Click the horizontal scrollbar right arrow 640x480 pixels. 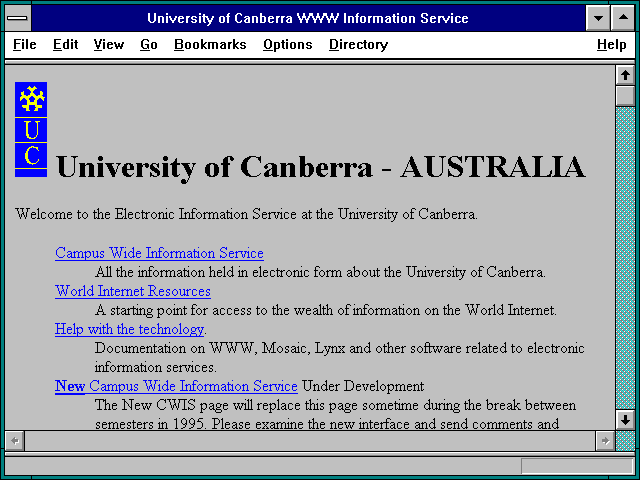pyautogui.click(x=605, y=441)
